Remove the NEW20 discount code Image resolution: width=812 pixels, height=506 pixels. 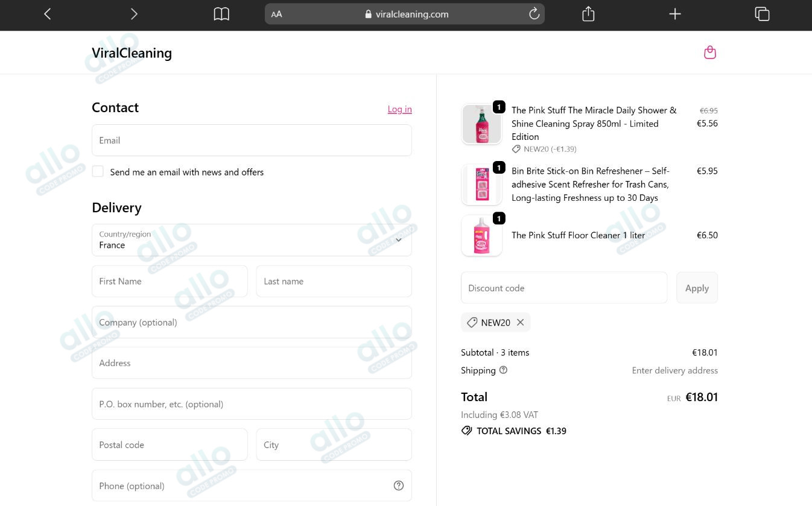tap(520, 323)
